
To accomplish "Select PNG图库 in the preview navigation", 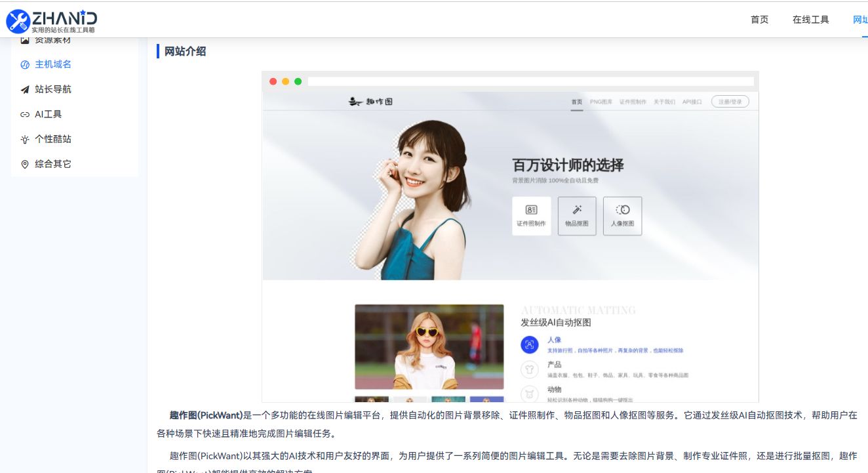I will coord(601,102).
